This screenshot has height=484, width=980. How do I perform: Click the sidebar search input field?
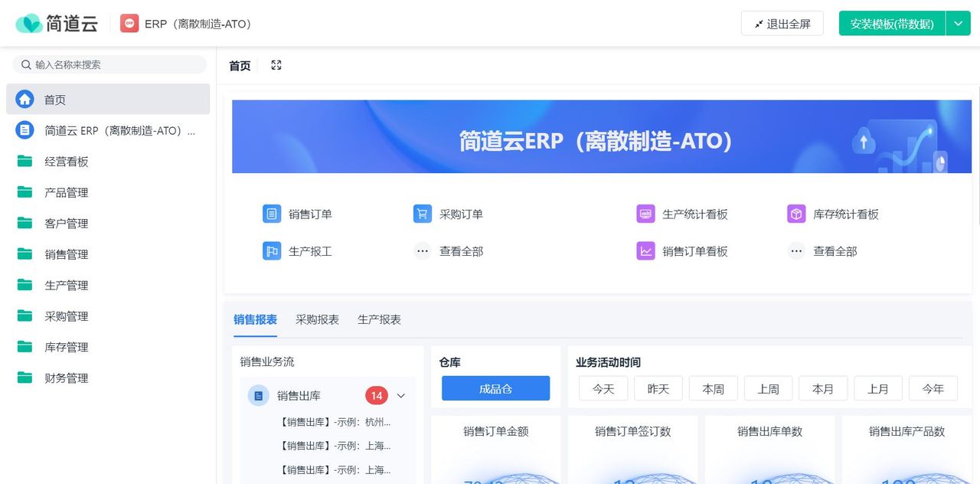[109, 64]
